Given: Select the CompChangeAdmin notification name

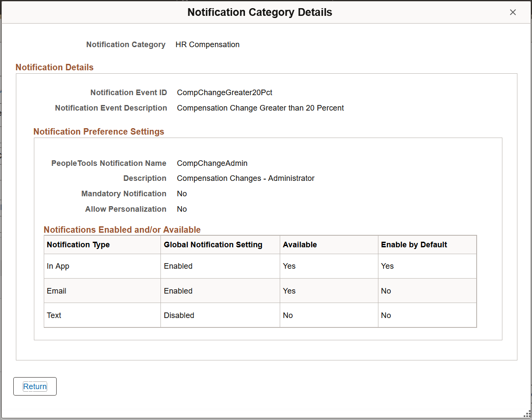Looking at the screenshot, I should (212, 163).
